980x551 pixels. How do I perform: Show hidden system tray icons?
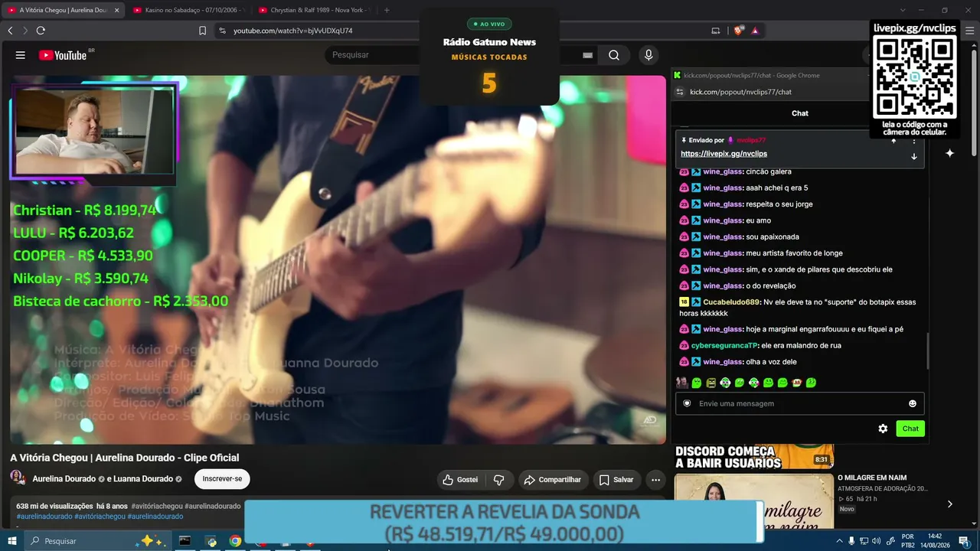(840, 541)
